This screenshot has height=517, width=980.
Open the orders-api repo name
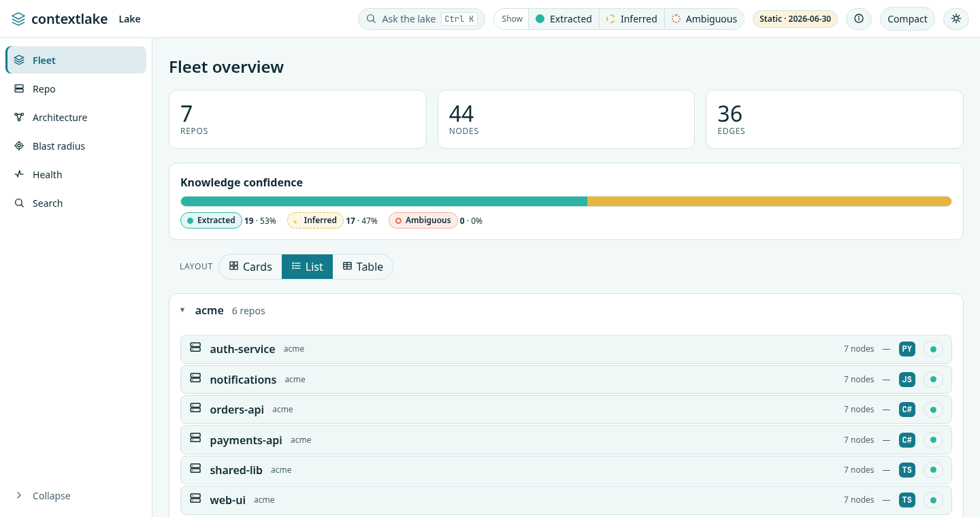coord(237,410)
